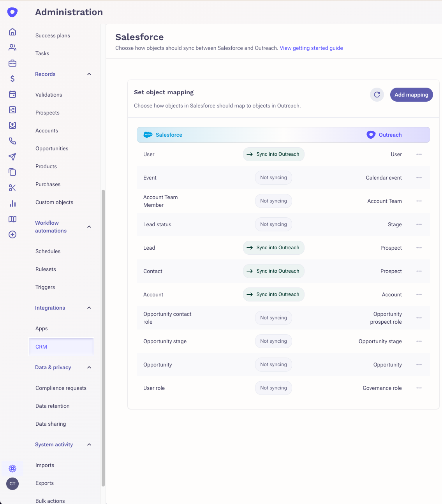Open the checklist icon in the left rail
This screenshot has width=442, height=504.
point(12,110)
